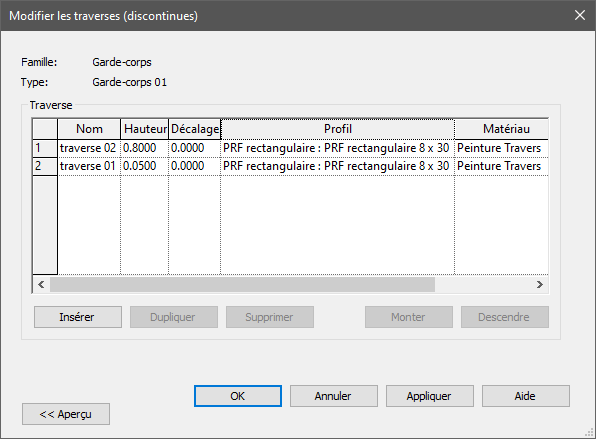Image resolution: width=596 pixels, height=439 pixels.
Task: Cancel changes with the Annuler button
Action: click(334, 396)
